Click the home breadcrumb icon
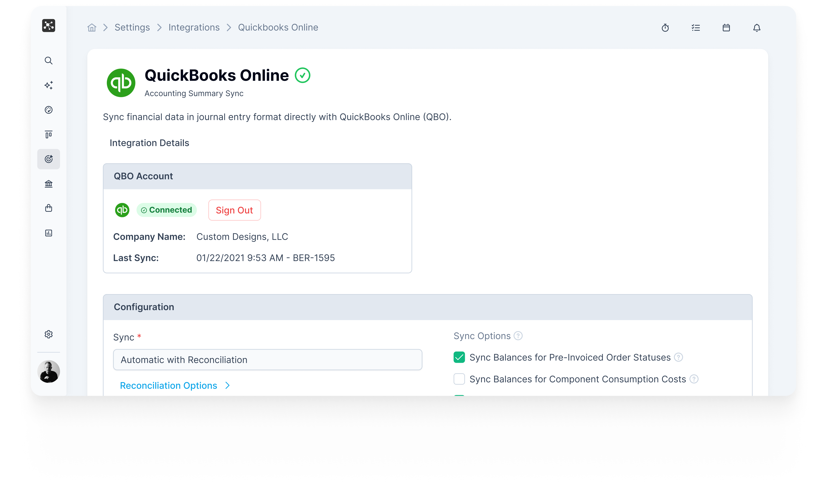This screenshot has height=504, width=827. [x=92, y=28]
